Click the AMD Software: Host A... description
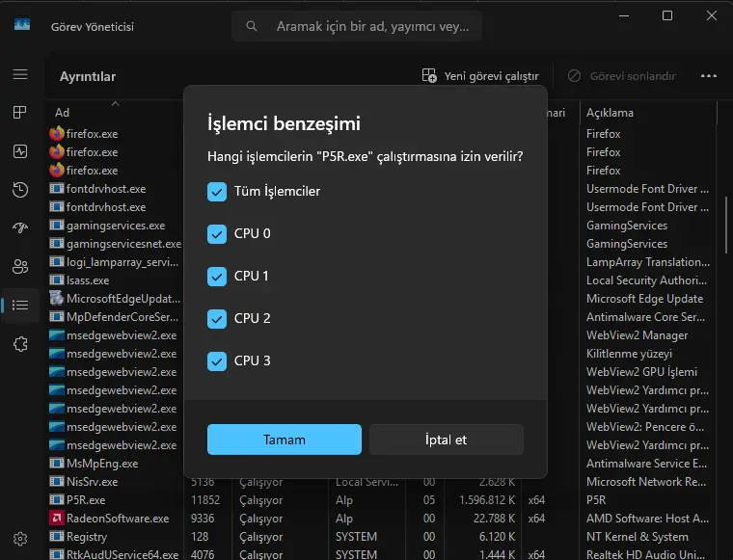This screenshot has height=560, width=733. [x=647, y=518]
